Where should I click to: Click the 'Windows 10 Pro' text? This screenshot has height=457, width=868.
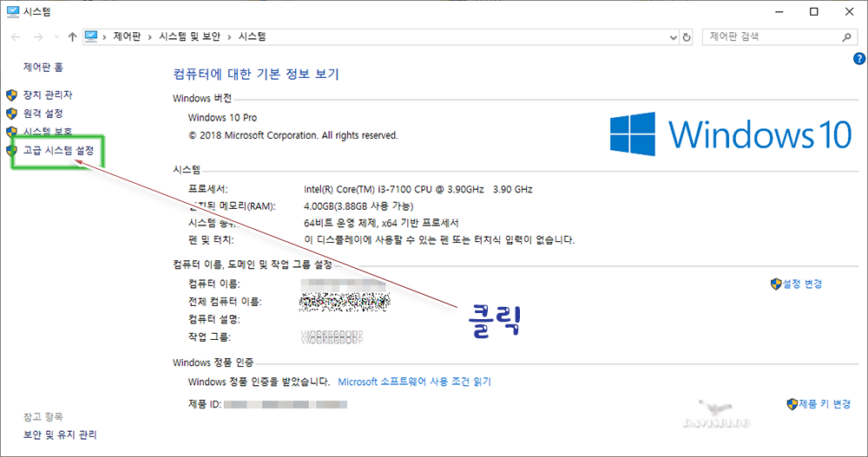point(222,117)
